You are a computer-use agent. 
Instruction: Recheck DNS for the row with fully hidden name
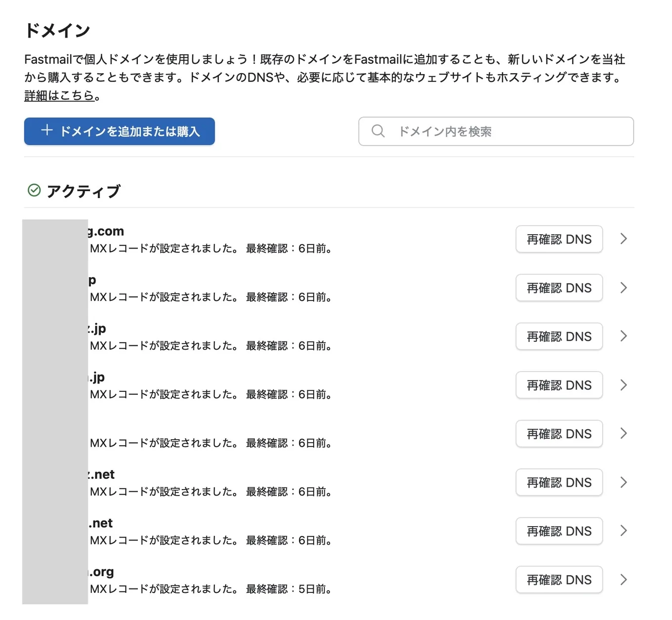(x=559, y=434)
